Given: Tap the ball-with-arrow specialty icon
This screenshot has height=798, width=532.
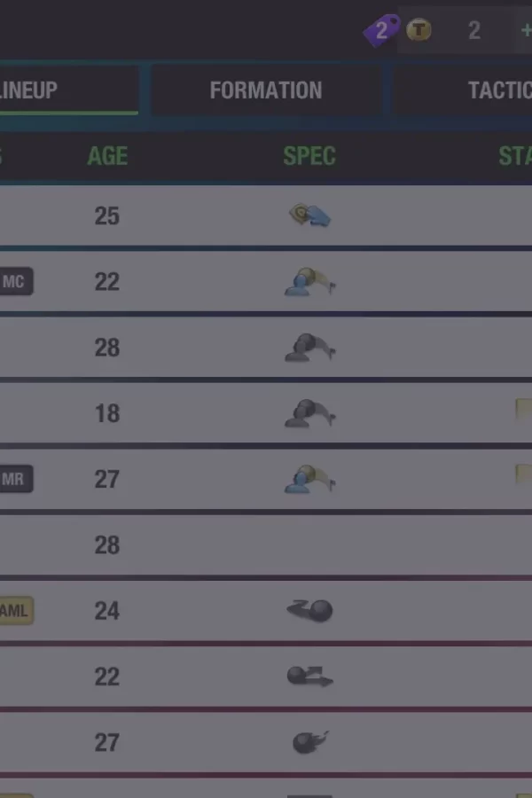Looking at the screenshot, I should click(x=309, y=677).
